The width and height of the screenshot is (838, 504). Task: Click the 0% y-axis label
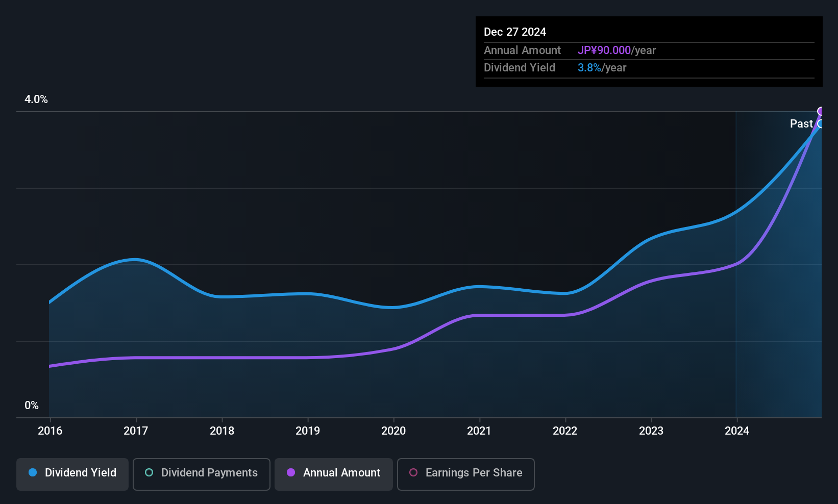click(x=32, y=406)
